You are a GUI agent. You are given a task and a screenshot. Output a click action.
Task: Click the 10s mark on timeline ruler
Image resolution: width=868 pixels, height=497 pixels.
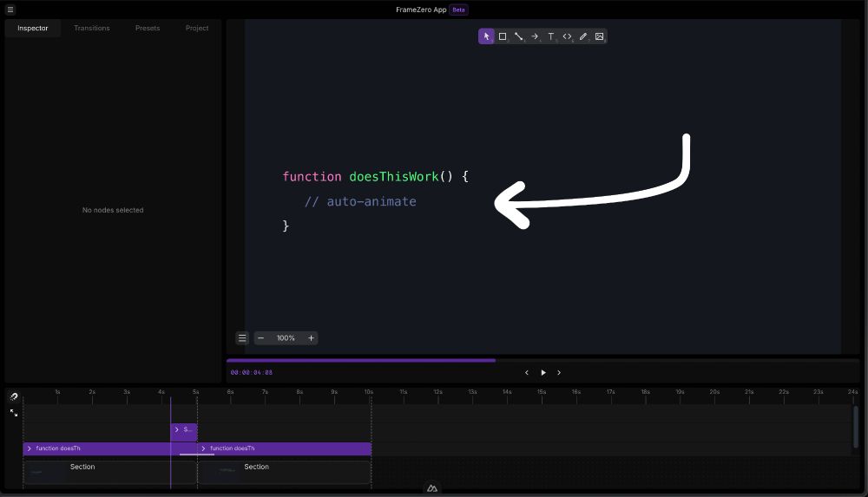[369, 392]
